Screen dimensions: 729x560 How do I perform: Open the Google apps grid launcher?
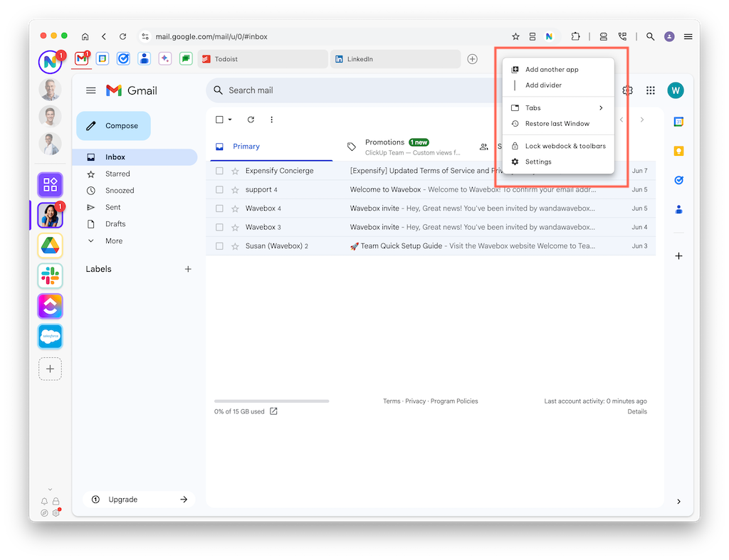(x=651, y=90)
